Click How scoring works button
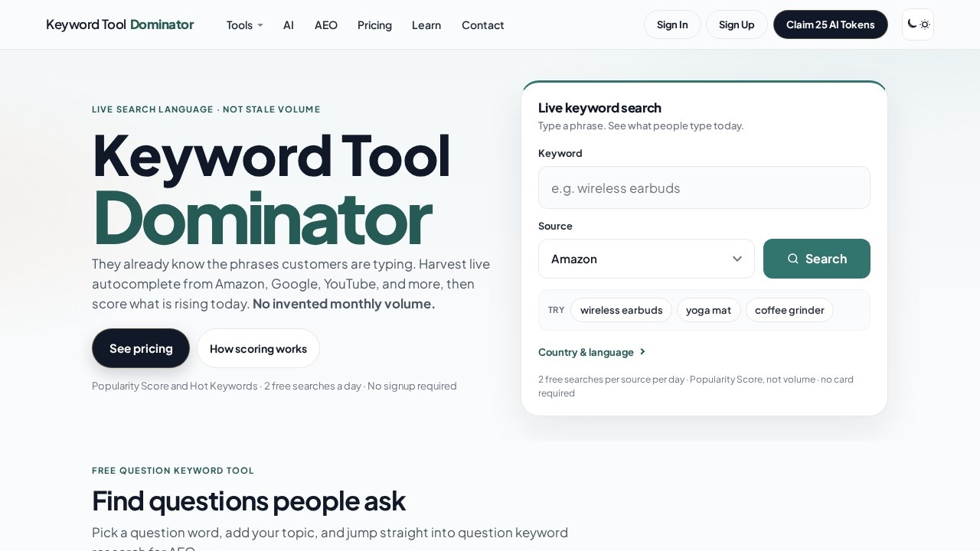 click(x=258, y=348)
